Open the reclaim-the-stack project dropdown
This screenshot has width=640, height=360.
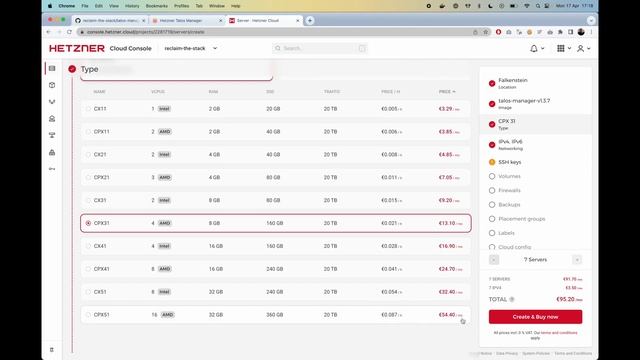[x=191, y=48]
